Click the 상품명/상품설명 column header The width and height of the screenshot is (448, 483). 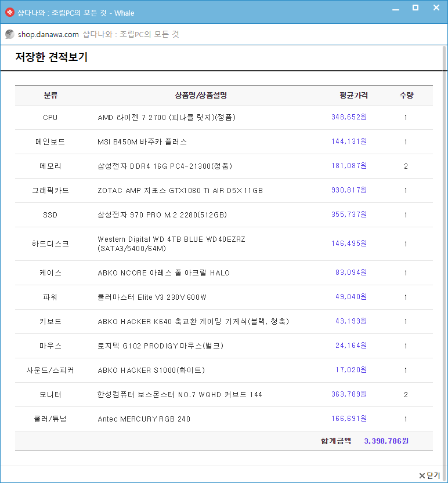coord(201,95)
